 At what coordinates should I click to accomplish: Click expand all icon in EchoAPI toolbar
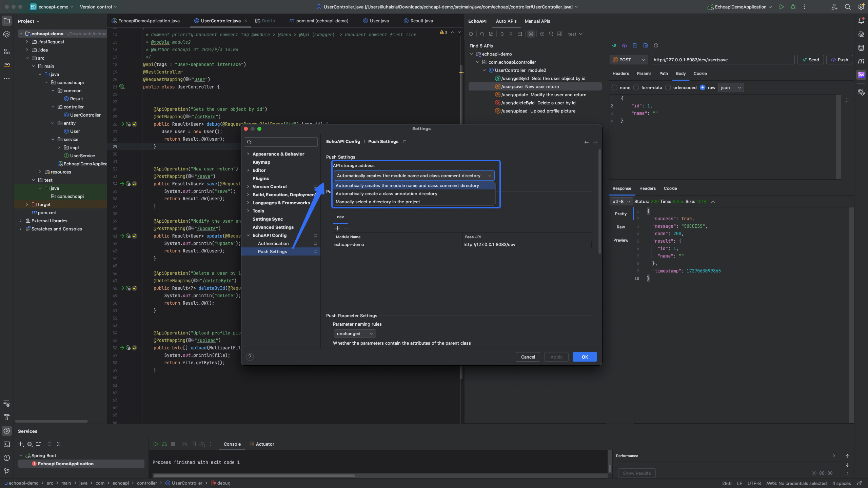pyautogui.click(x=502, y=34)
